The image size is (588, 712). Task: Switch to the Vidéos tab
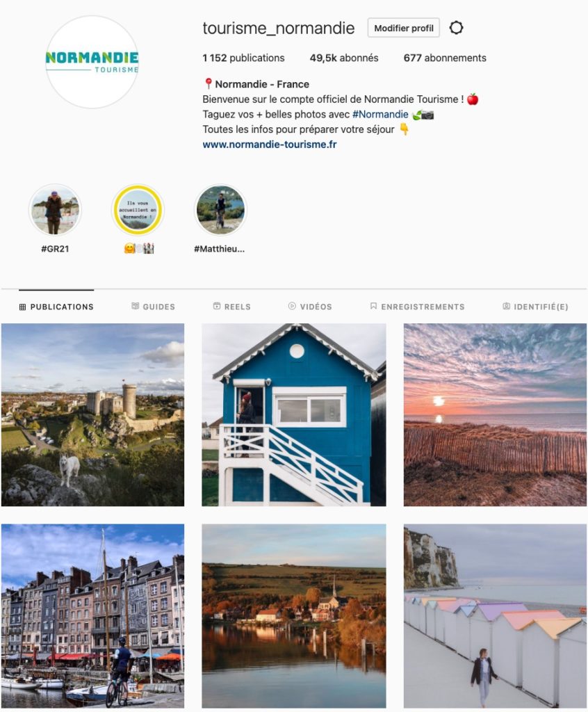click(x=310, y=307)
